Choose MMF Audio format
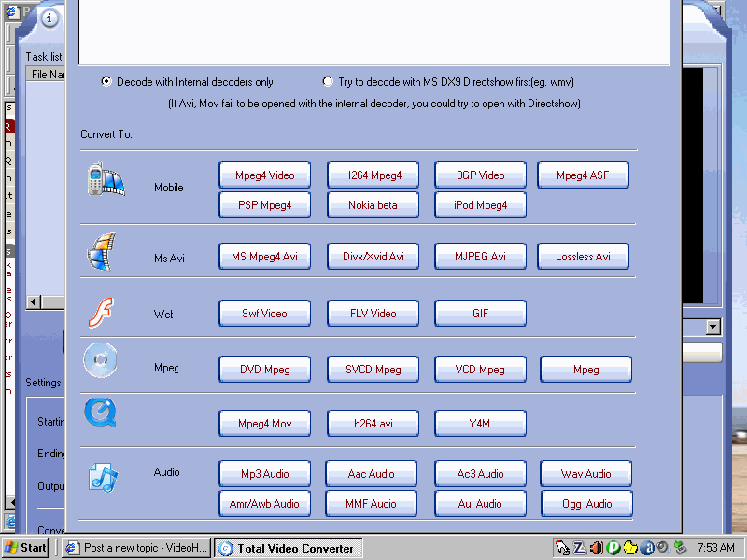The image size is (747, 560). [371, 504]
